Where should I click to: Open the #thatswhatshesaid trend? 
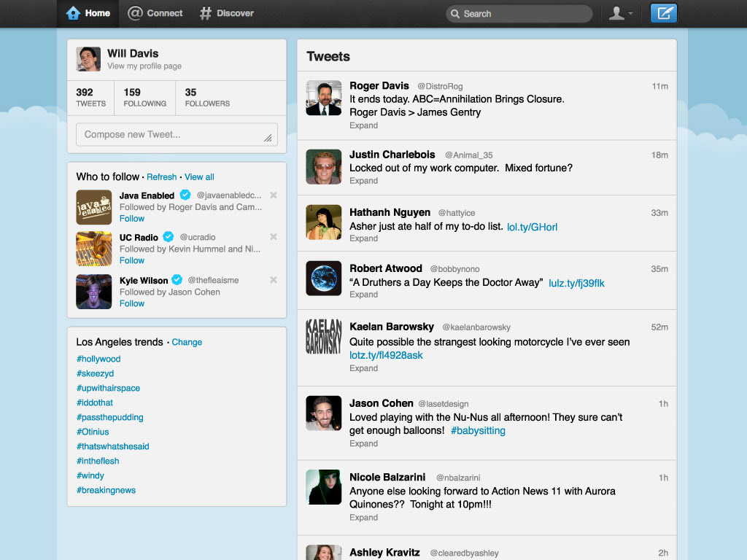pos(113,446)
